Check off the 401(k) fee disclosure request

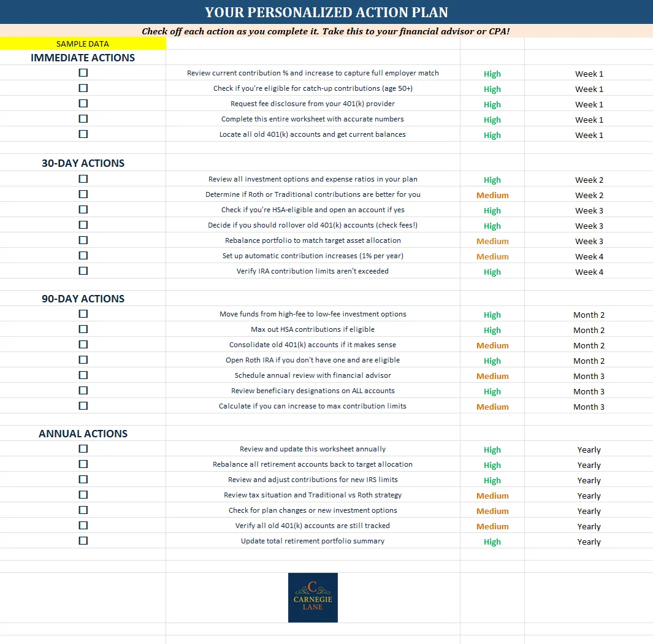83,103
